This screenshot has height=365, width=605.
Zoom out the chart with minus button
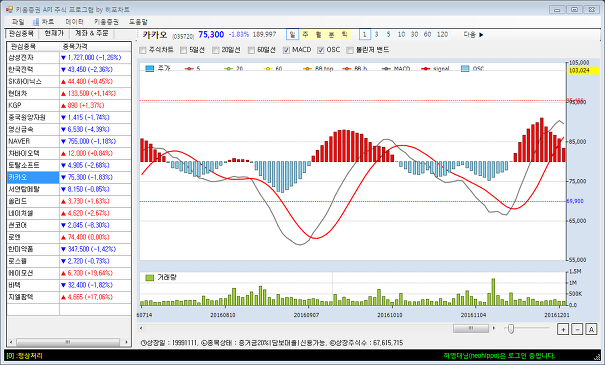(577, 329)
